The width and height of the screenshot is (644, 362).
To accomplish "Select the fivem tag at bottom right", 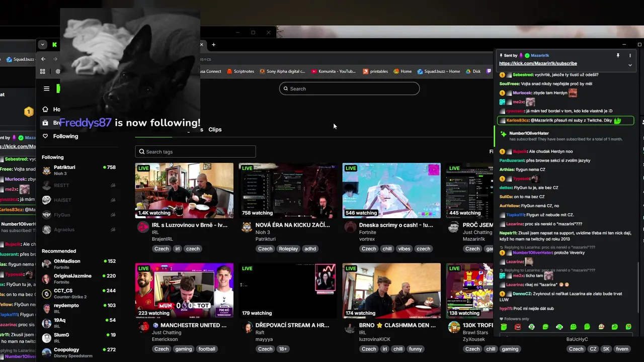I will 622,349.
